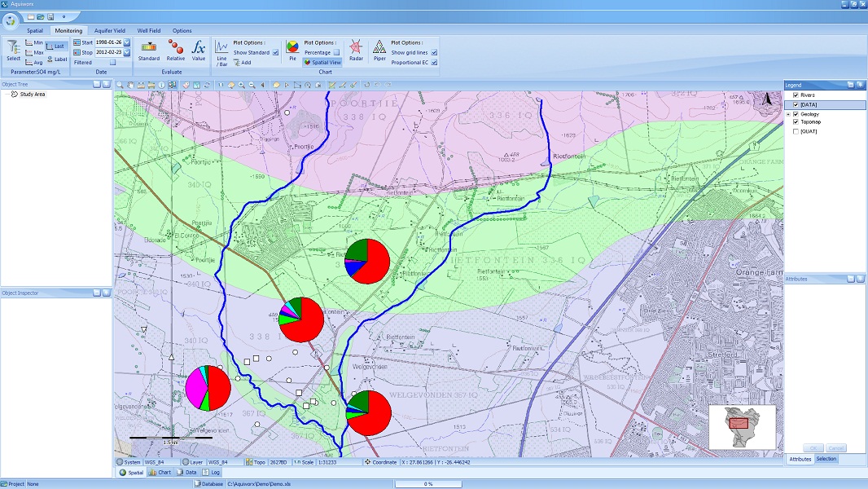The width and height of the screenshot is (868, 489).
Task: Click the Add plot option button
Action: [x=242, y=62]
